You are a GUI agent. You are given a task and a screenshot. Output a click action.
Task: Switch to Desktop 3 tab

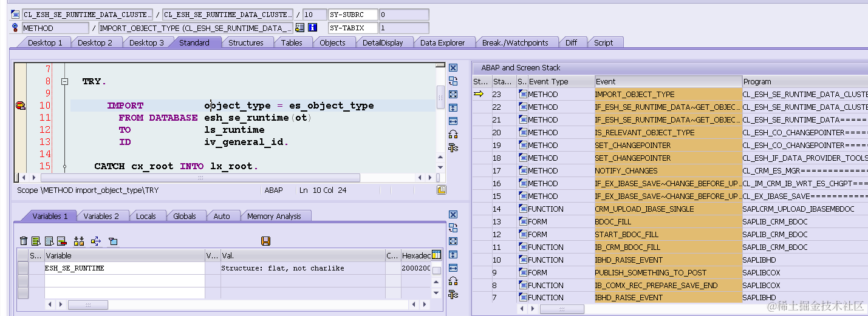click(146, 42)
